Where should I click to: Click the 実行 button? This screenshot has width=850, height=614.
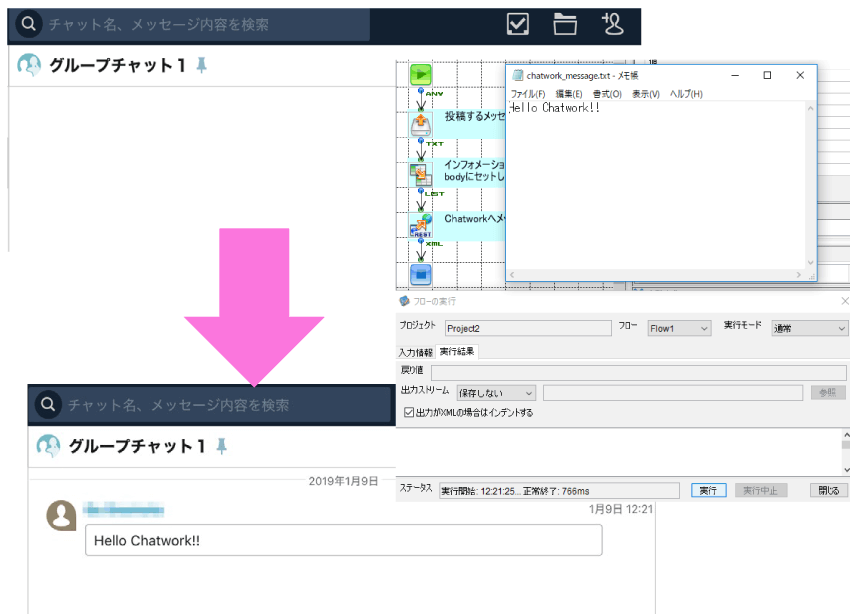[709, 490]
